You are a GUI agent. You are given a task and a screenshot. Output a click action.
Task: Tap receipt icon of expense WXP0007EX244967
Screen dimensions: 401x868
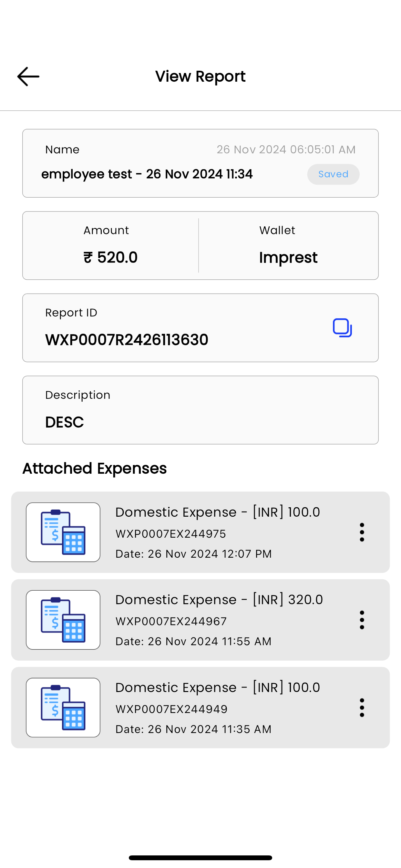coord(63,620)
